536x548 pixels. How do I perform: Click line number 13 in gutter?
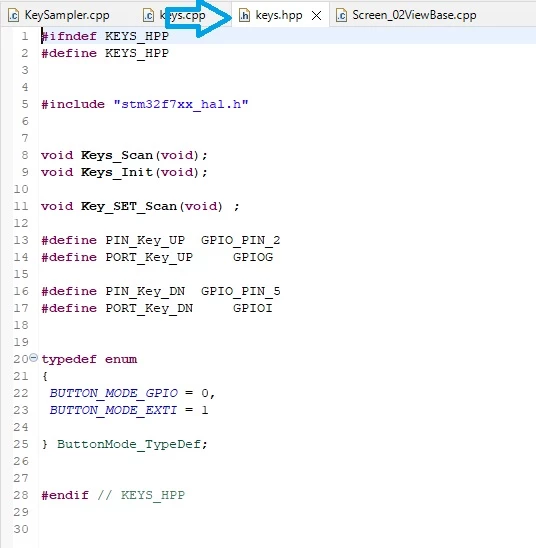(21, 240)
